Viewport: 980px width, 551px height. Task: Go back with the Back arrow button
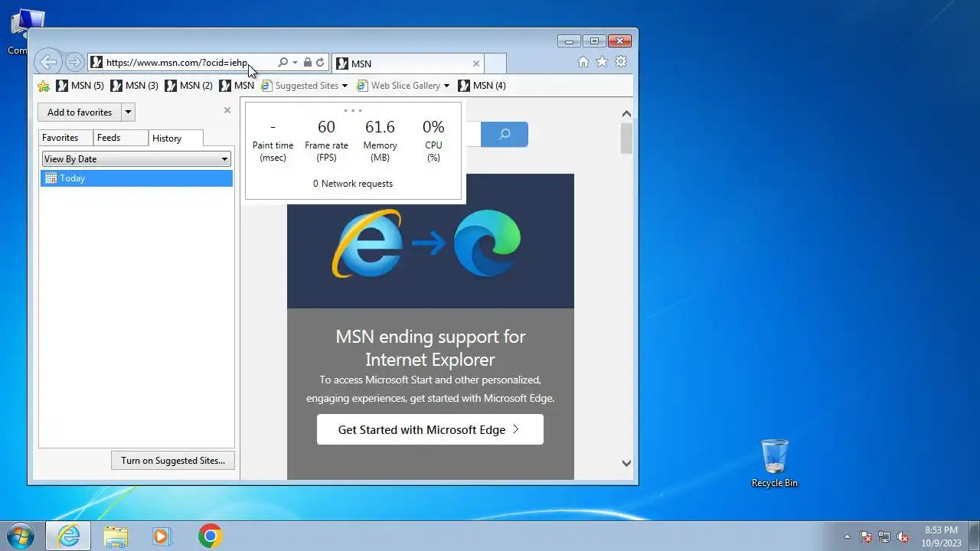(x=48, y=62)
